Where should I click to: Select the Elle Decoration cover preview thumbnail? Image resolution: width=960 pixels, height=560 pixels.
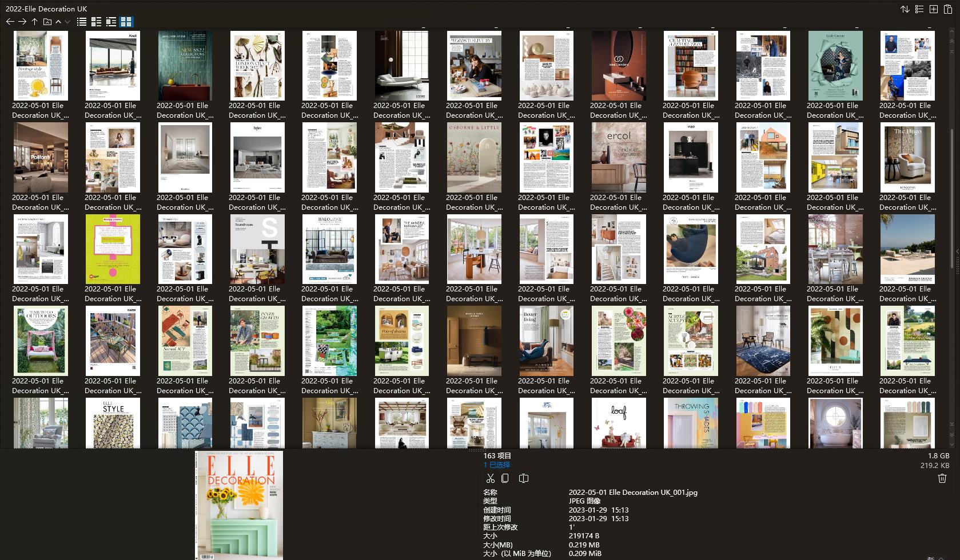coord(240,505)
